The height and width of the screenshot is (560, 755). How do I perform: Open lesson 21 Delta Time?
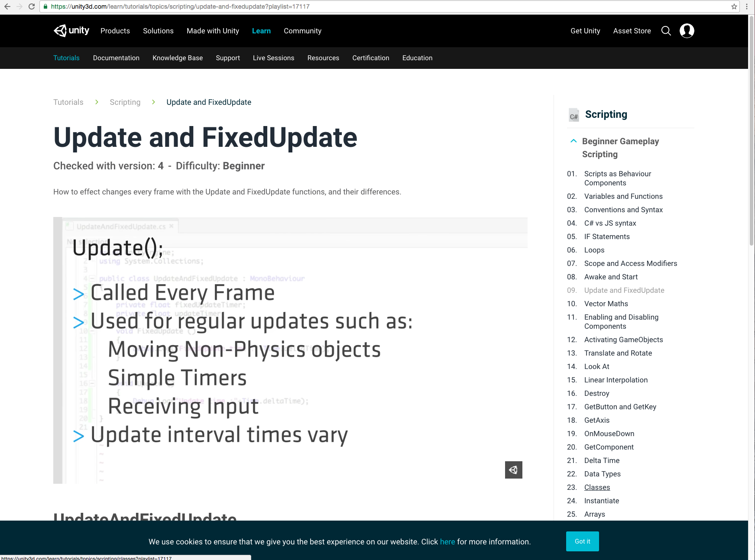602,460
